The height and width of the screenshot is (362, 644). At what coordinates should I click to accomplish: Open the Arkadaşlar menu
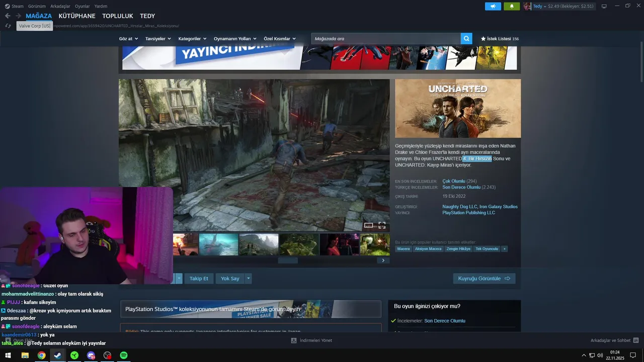60,6
